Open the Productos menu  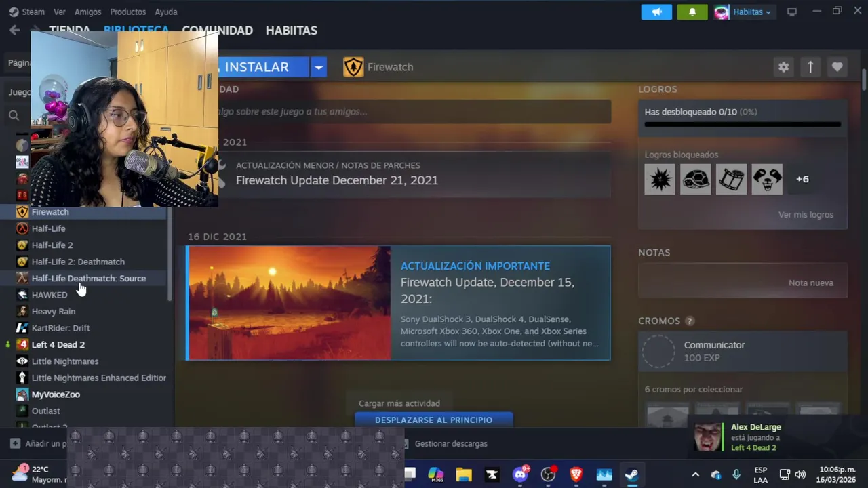[127, 12]
